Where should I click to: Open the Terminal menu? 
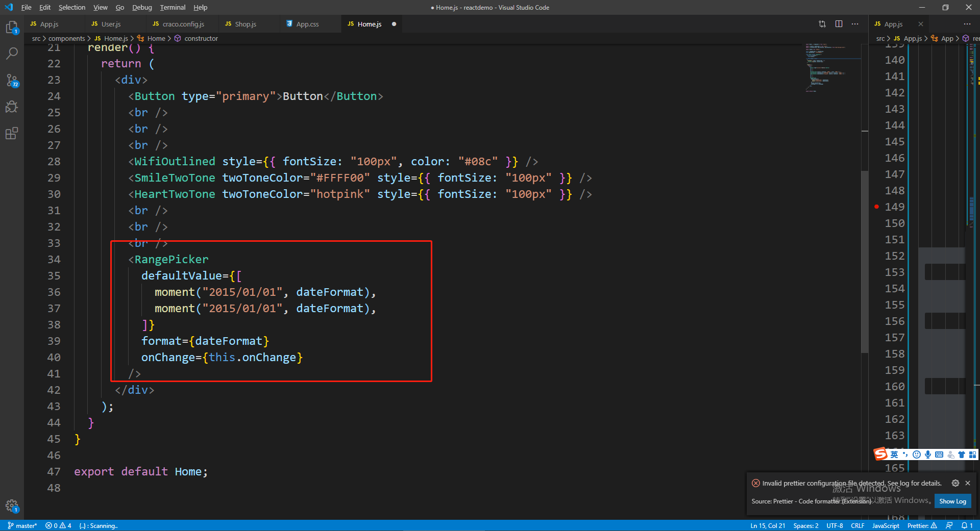pos(173,7)
